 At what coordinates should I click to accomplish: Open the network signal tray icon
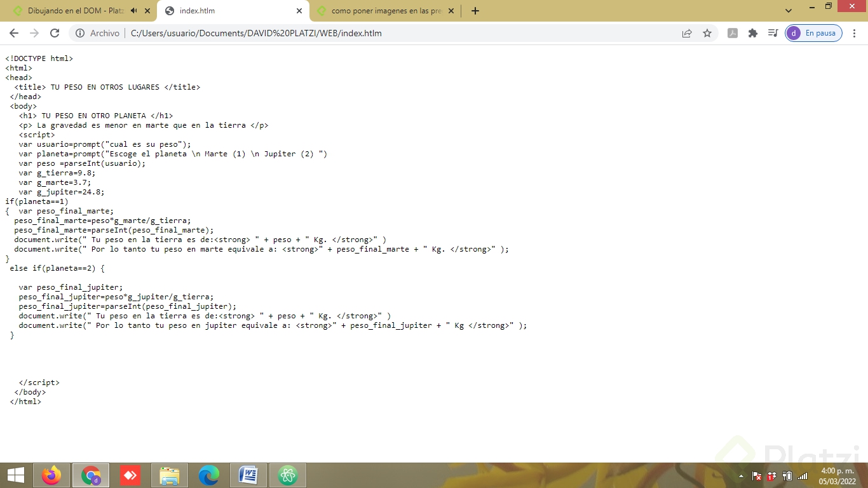point(803,476)
